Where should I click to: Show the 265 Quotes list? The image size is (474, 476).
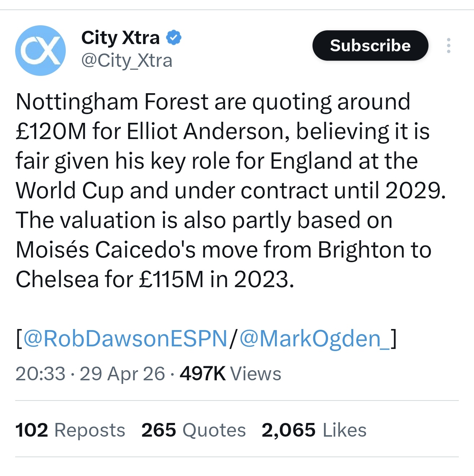[x=193, y=430]
